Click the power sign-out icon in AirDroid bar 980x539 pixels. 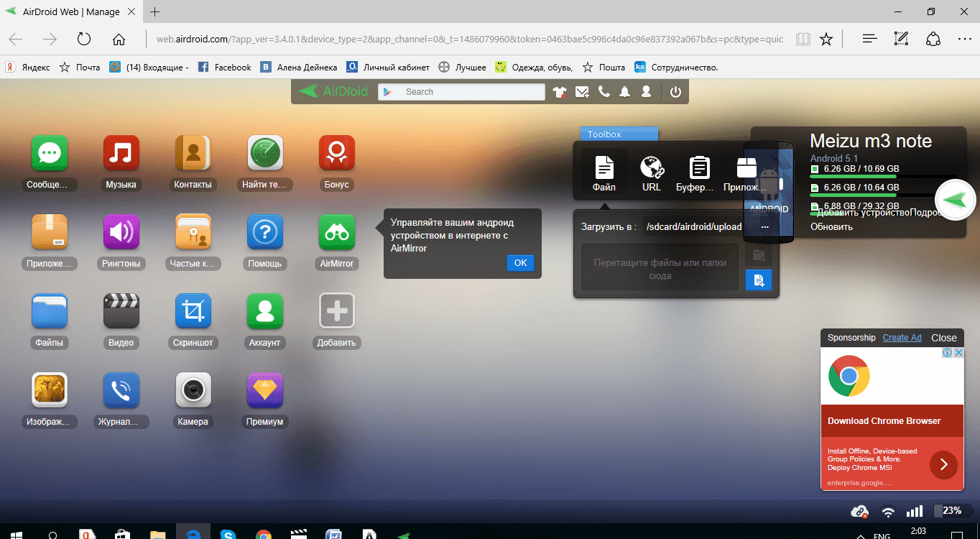pyautogui.click(x=675, y=92)
